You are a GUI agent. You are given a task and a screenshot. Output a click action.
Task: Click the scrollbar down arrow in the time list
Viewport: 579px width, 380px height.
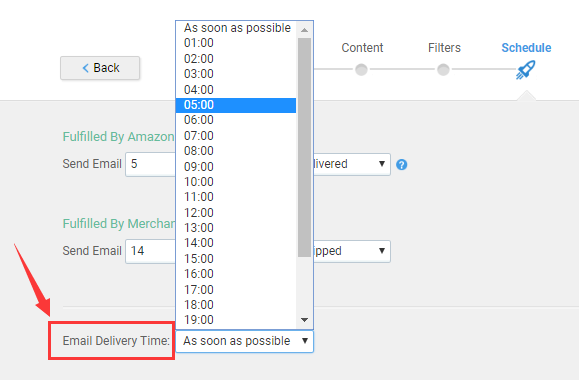pyautogui.click(x=304, y=320)
